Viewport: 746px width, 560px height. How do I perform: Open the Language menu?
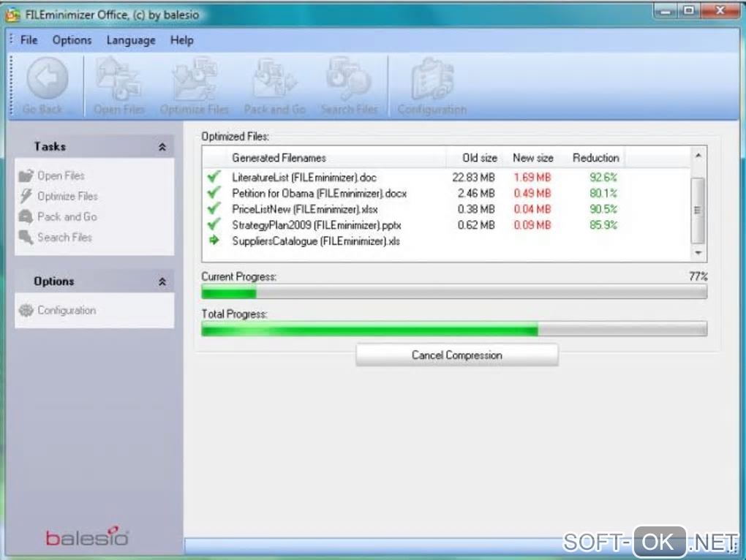131,40
